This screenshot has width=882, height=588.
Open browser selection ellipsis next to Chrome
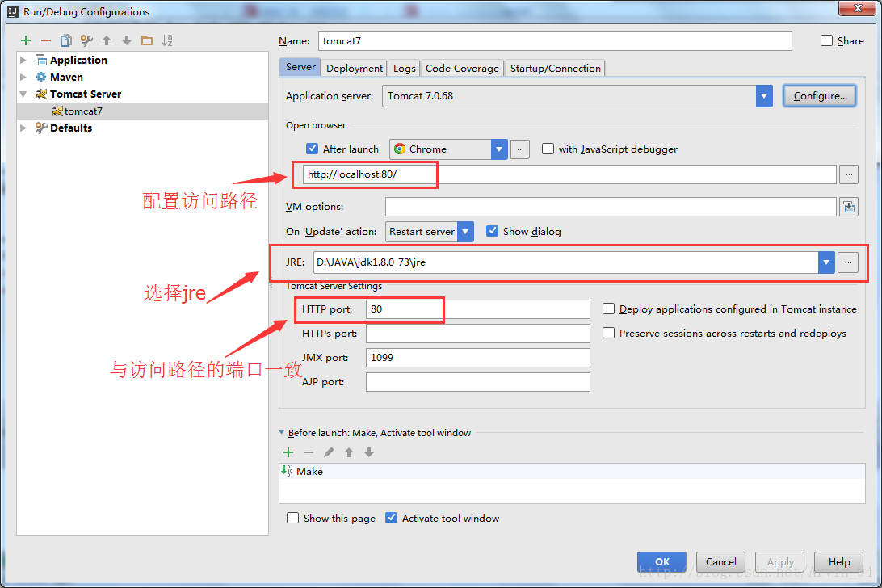pos(520,149)
